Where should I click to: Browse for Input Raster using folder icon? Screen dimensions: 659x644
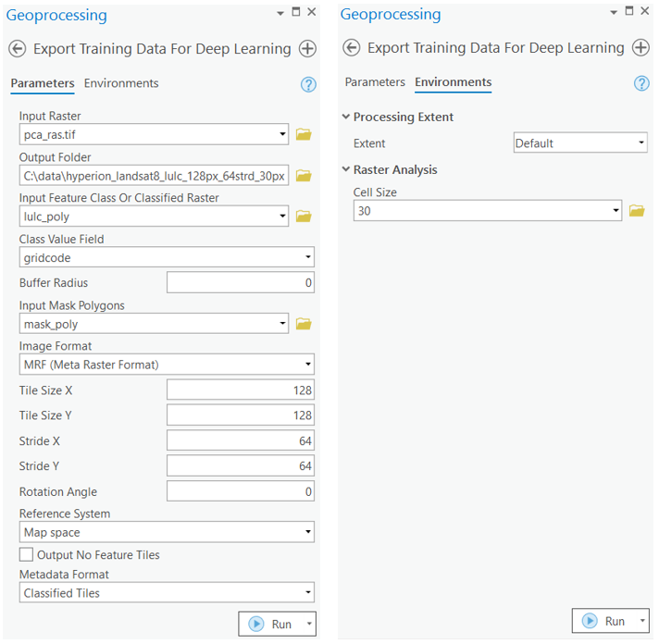tap(304, 135)
